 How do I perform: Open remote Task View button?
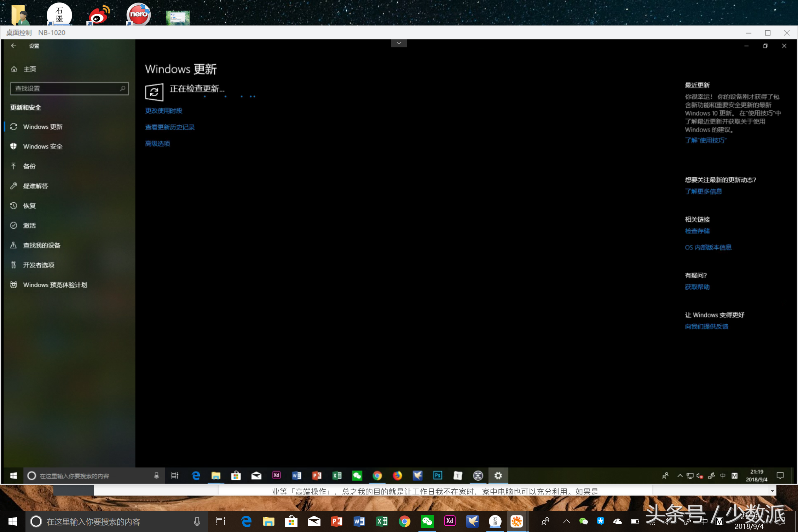pos(175,475)
